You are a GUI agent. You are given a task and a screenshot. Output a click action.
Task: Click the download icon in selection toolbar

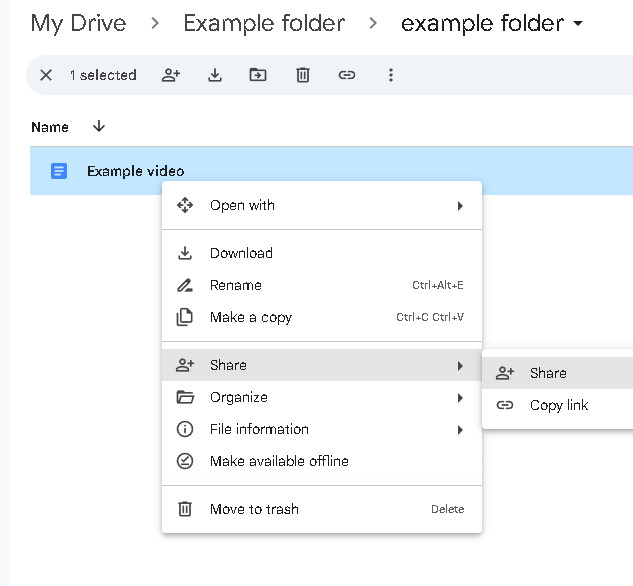(214, 75)
